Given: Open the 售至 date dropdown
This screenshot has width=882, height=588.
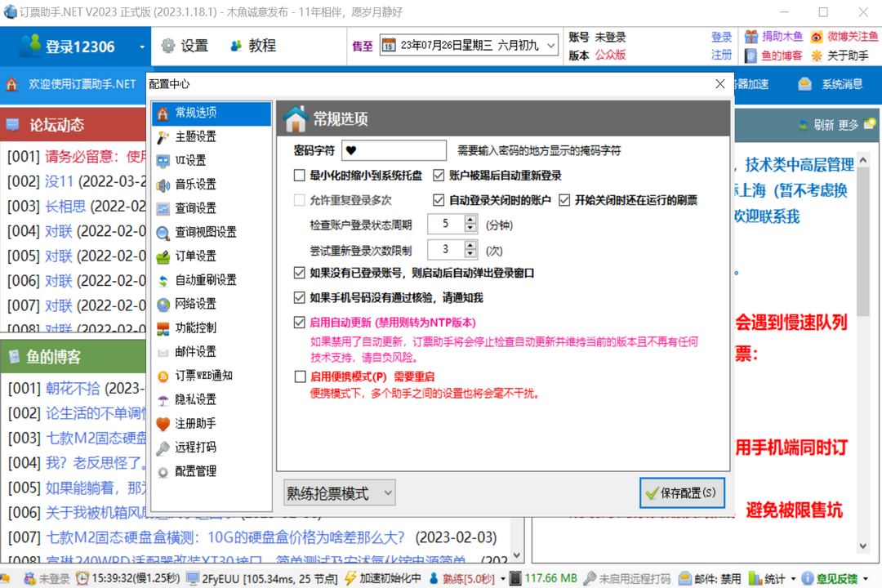Looking at the screenshot, I should (550, 45).
